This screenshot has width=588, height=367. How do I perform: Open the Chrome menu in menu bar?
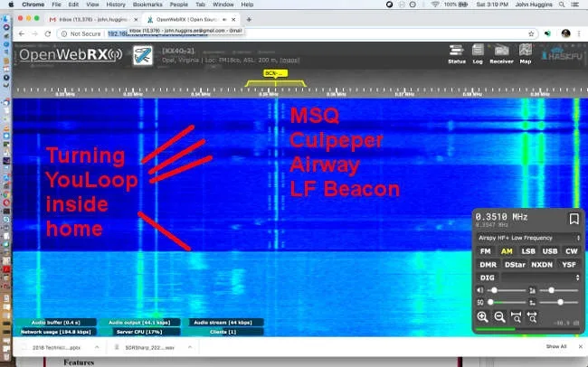(x=33, y=5)
